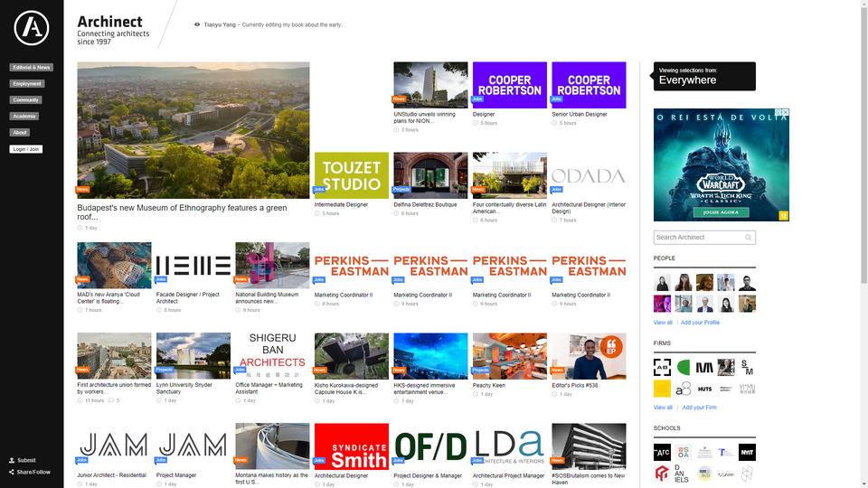Open the Syndicate Smith job tile
The height and width of the screenshot is (488, 868).
352,446
